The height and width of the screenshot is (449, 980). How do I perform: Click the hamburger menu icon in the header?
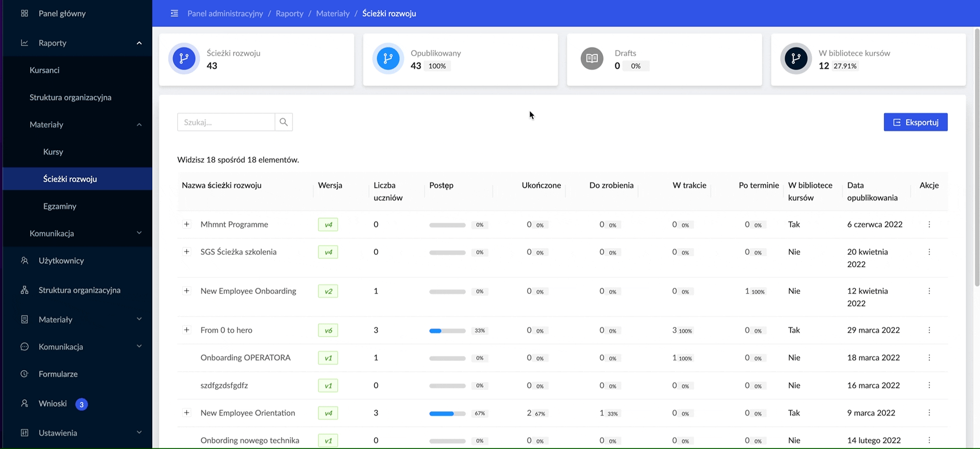click(x=174, y=13)
